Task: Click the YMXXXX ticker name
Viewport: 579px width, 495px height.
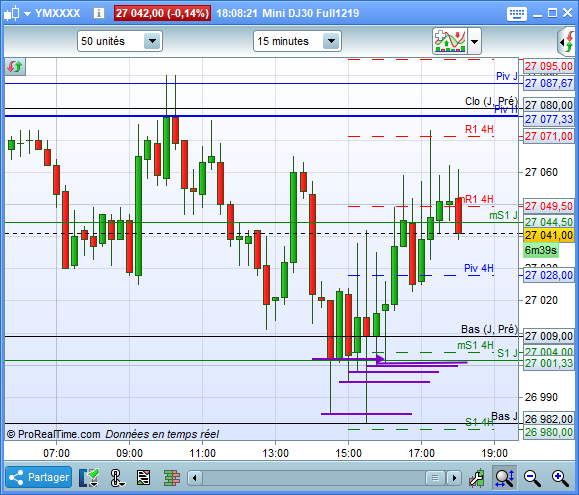Action: click(57, 14)
